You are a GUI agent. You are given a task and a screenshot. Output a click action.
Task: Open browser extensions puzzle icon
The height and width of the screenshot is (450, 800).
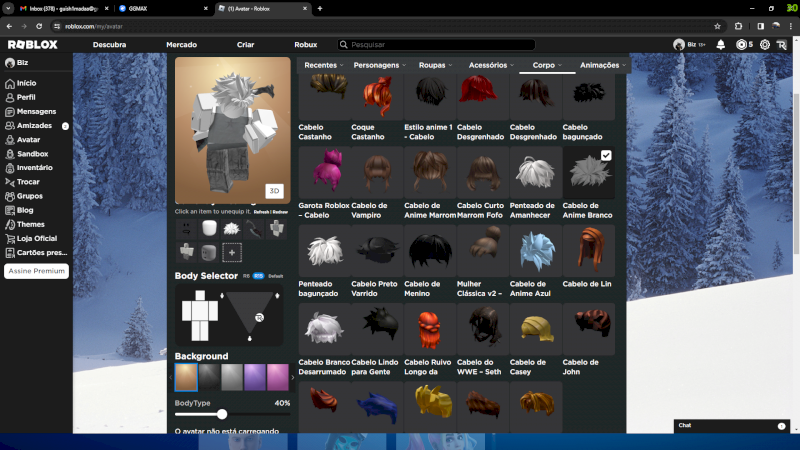(x=738, y=27)
